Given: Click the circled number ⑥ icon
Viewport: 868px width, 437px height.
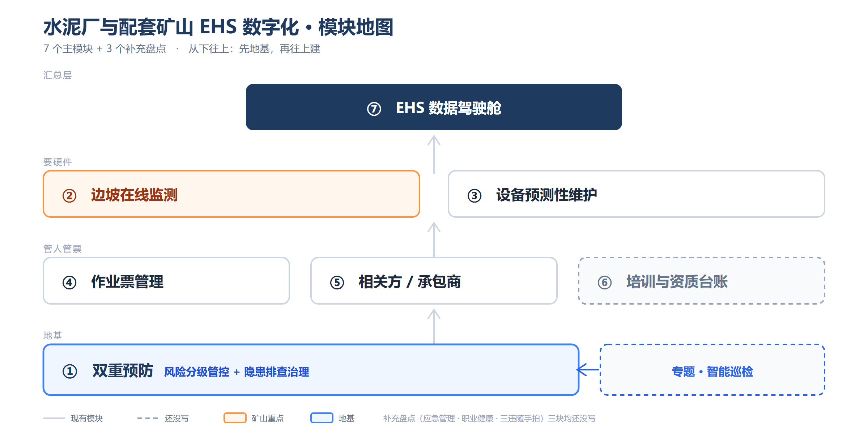Looking at the screenshot, I should (x=605, y=283).
